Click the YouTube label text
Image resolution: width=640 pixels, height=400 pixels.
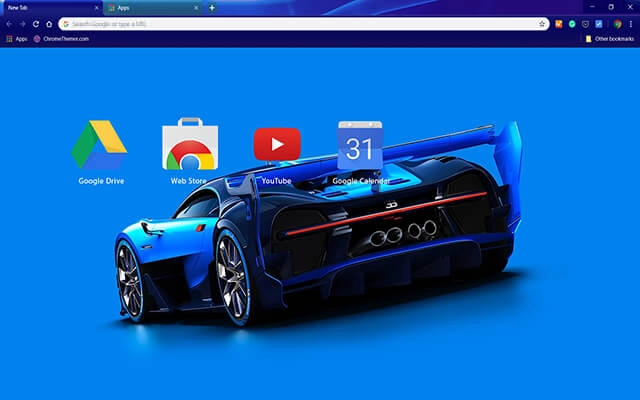[276, 181]
